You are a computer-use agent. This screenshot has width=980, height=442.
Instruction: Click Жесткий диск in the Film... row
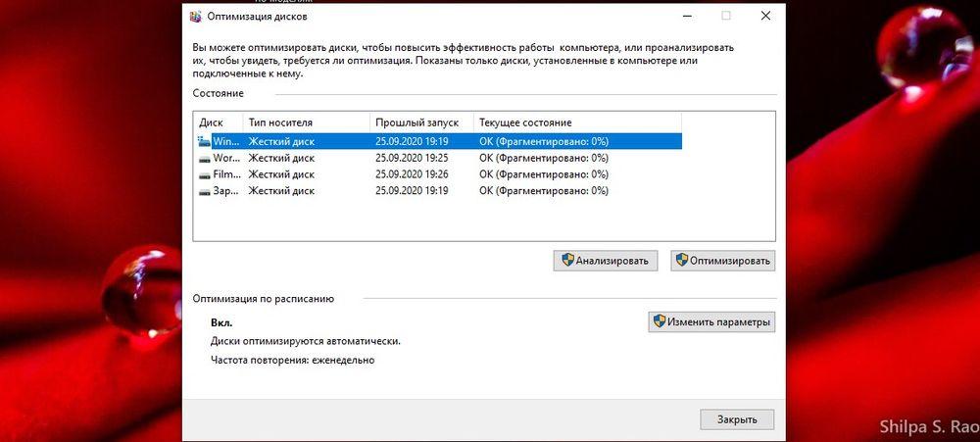281,174
